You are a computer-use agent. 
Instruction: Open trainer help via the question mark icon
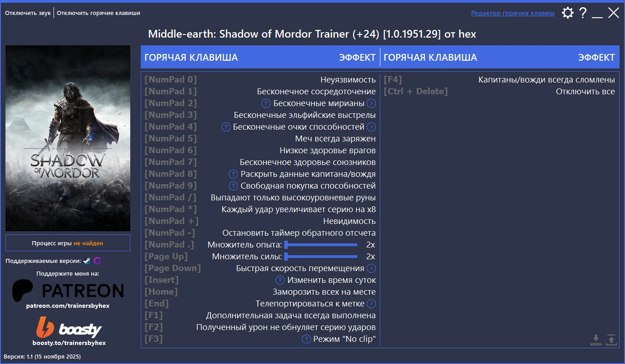click(583, 13)
